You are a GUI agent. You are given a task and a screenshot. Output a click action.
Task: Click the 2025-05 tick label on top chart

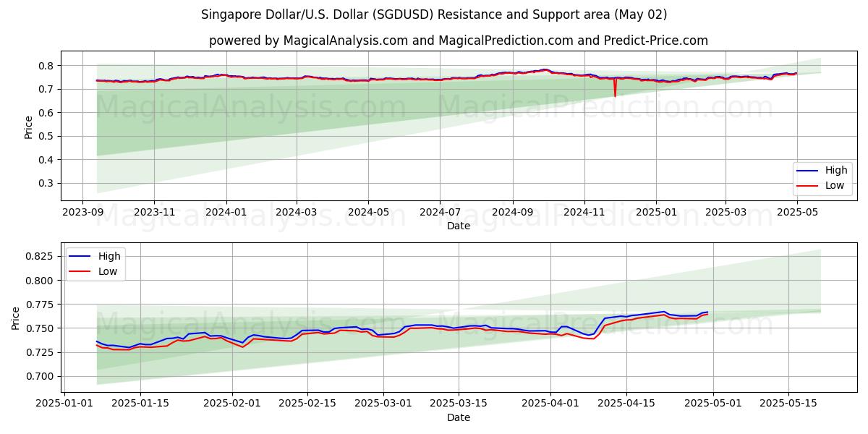(x=797, y=213)
